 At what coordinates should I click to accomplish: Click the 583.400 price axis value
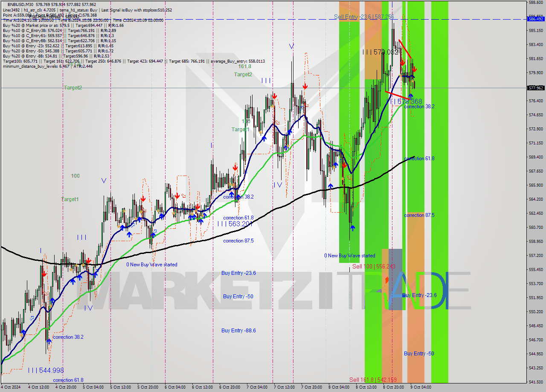coord(536,44)
